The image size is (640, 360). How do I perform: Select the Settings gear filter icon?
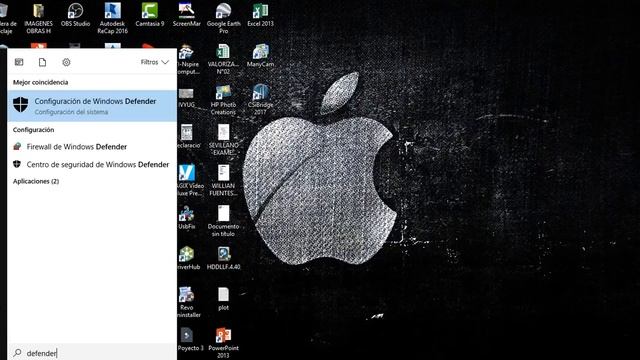(x=66, y=62)
